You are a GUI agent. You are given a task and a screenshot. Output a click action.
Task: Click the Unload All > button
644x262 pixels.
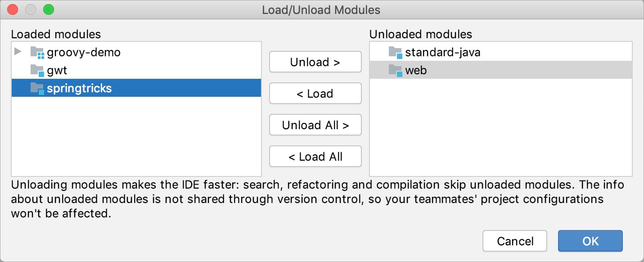[315, 125]
